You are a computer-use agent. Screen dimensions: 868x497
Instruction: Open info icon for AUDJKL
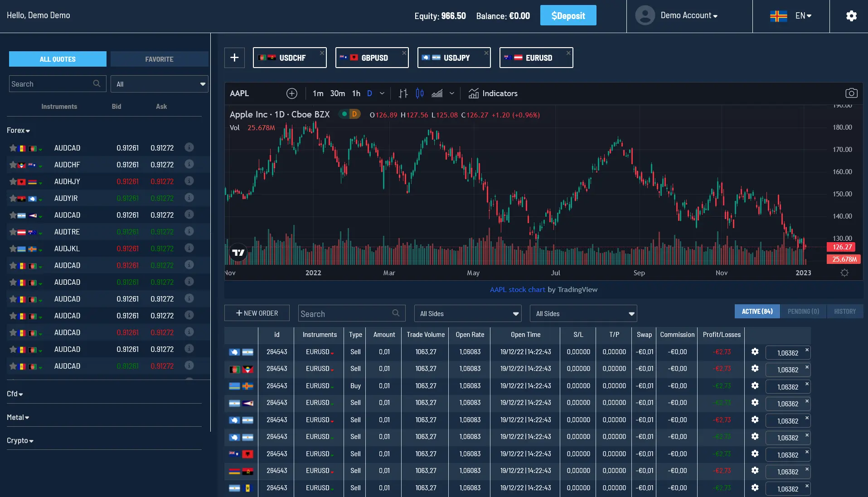pyautogui.click(x=189, y=248)
